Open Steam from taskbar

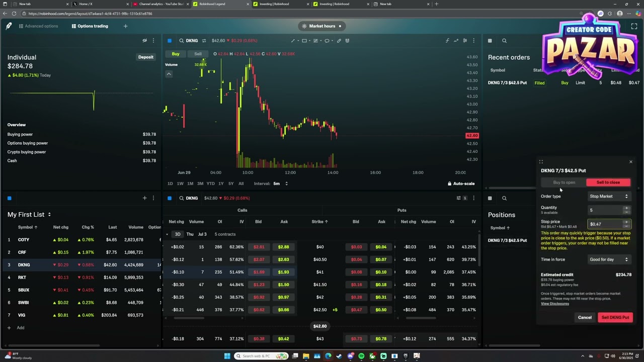click(x=339, y=356)
